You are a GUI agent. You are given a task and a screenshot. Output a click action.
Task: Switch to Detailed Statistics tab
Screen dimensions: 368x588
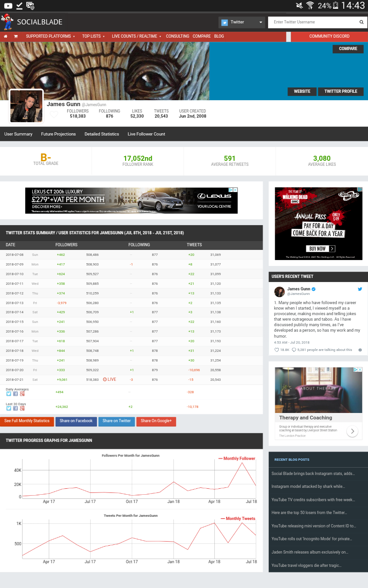(x=102, y=134)
